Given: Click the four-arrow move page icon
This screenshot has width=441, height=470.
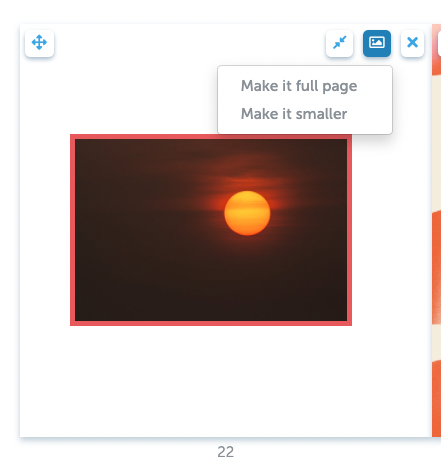Looking at the screenshot, I should tap(39, 43).
